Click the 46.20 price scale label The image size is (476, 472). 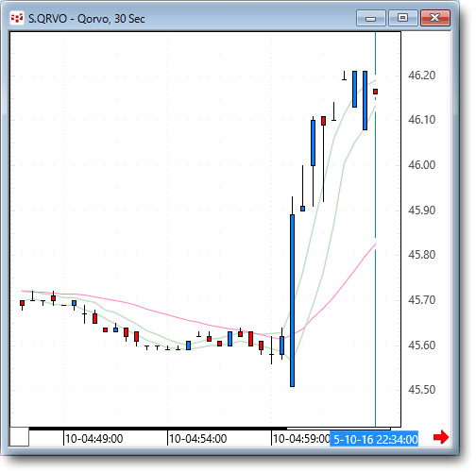point(421,76)
